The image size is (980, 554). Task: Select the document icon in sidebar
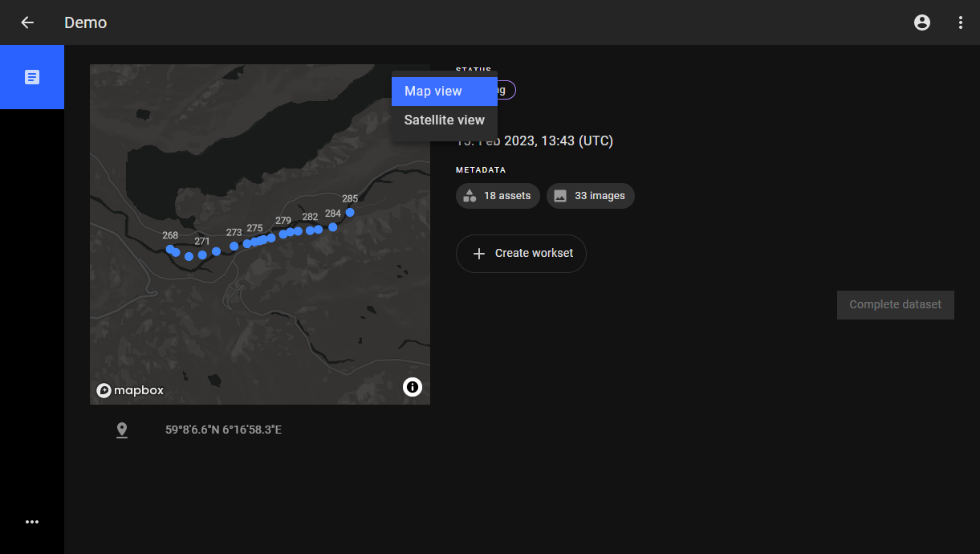(32, 77)
